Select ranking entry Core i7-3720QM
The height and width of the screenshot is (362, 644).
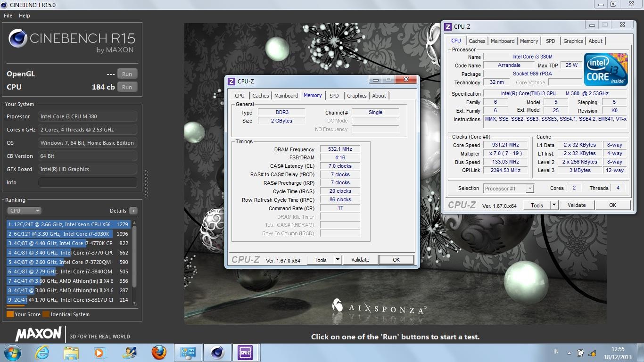[68, 262]
